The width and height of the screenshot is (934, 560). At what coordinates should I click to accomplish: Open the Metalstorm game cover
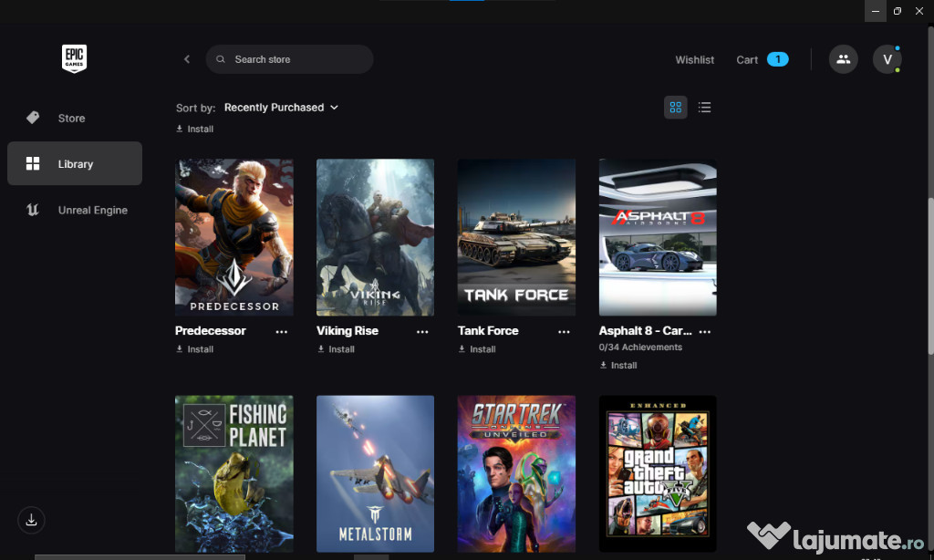(375, 473)
